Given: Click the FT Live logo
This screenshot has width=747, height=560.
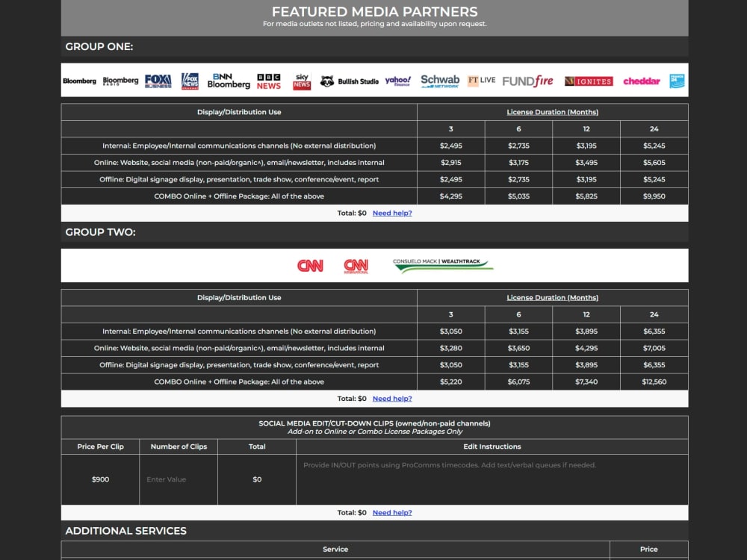Looking at the screenshot, I should (x=481, y=81).
